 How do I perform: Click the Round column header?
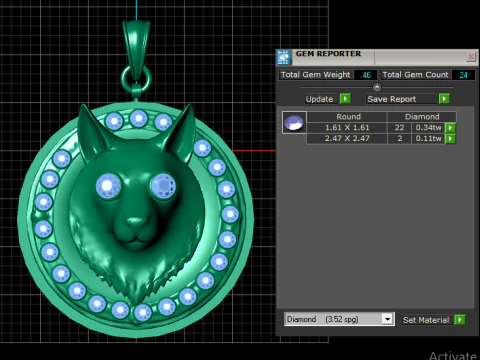[348, 117]
